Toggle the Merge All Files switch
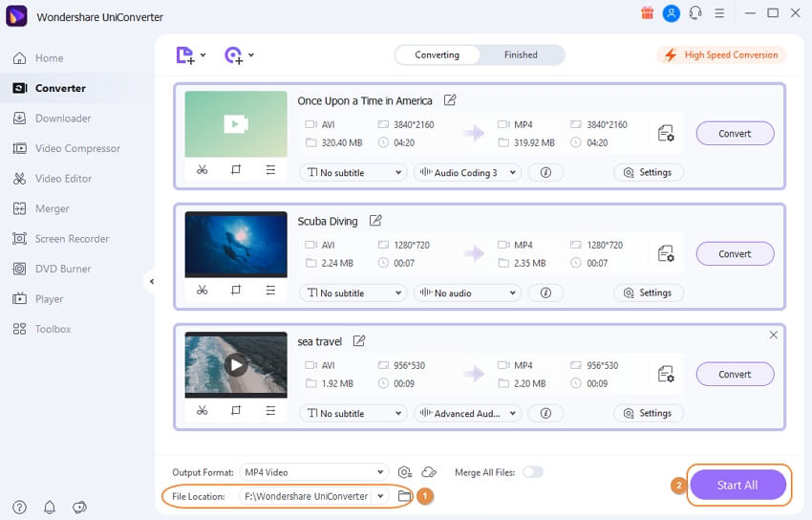 [x=532, y=472]
